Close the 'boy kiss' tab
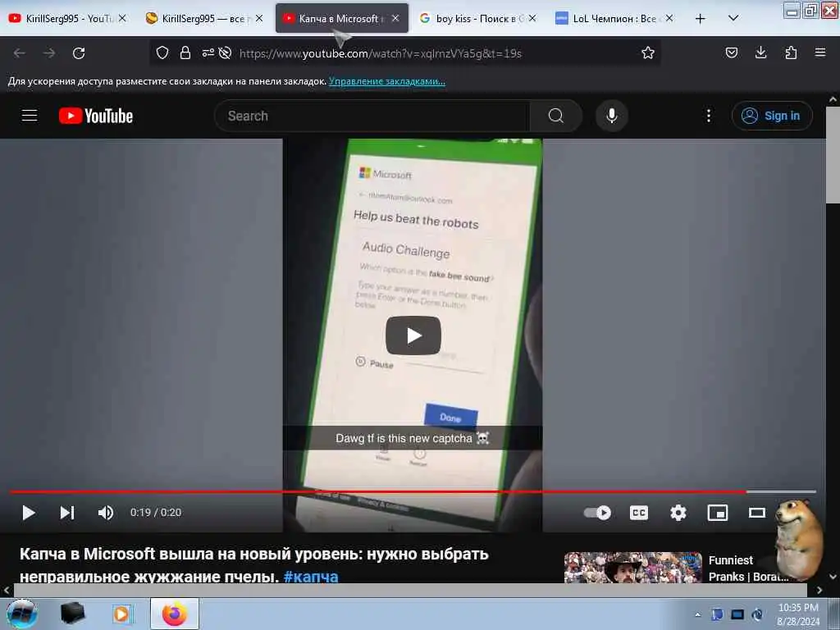 532,18
